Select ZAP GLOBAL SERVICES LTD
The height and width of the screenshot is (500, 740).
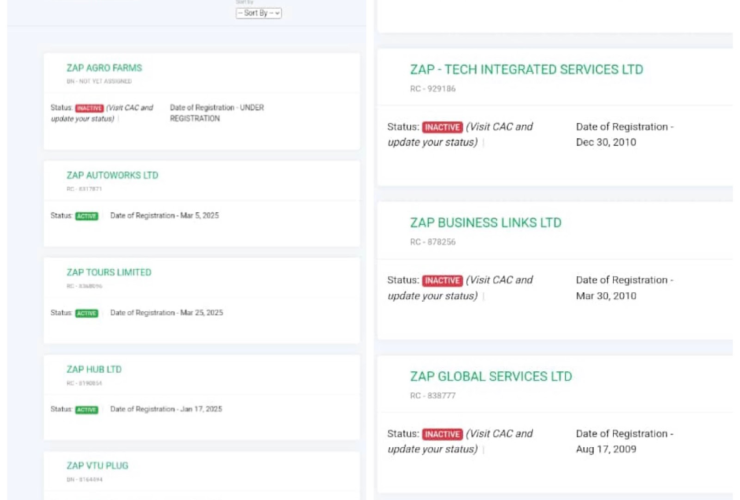point(491,377)
